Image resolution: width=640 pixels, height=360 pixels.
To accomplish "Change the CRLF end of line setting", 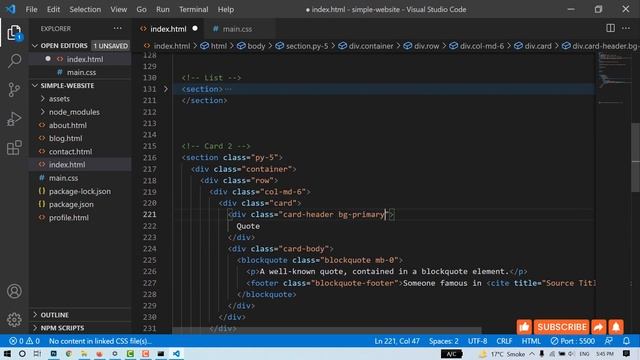I will (x=504, y=341).
